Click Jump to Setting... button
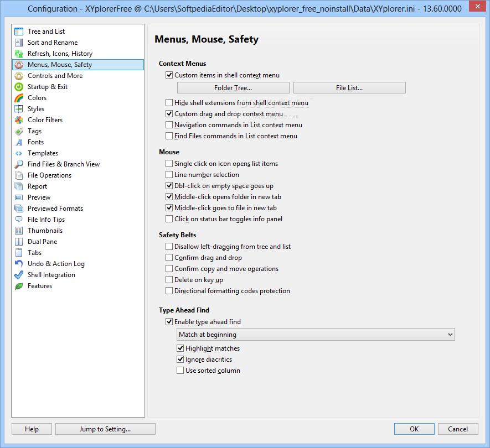 point(105,429)
